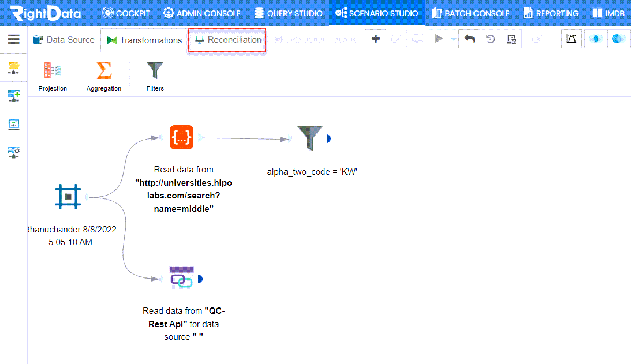Select the QC-Rest Api linked source node
Image resolution: width=631 pixels, height=364 pixels.
tap(181, 277)
